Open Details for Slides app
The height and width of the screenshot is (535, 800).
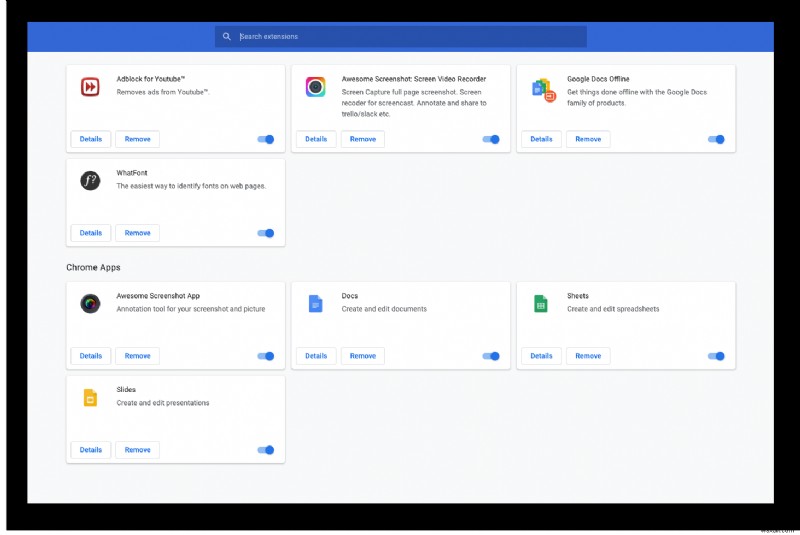(91, 450)
